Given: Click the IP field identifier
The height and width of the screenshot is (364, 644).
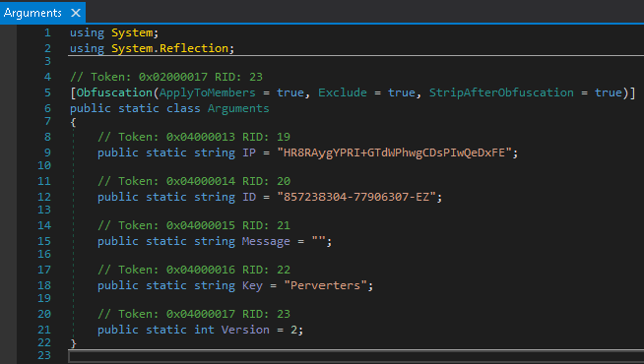Looking at the screenshot, I should tap(249, 153).
